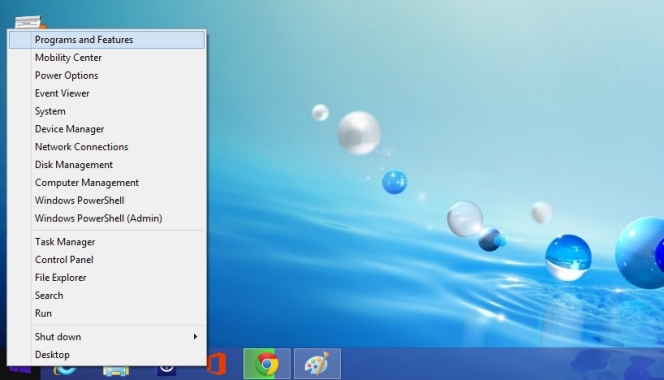Open Task Manager
Image resolution: width=664 pixels, height=380 pixels.
pyautogui.click(x=107, y=242)
